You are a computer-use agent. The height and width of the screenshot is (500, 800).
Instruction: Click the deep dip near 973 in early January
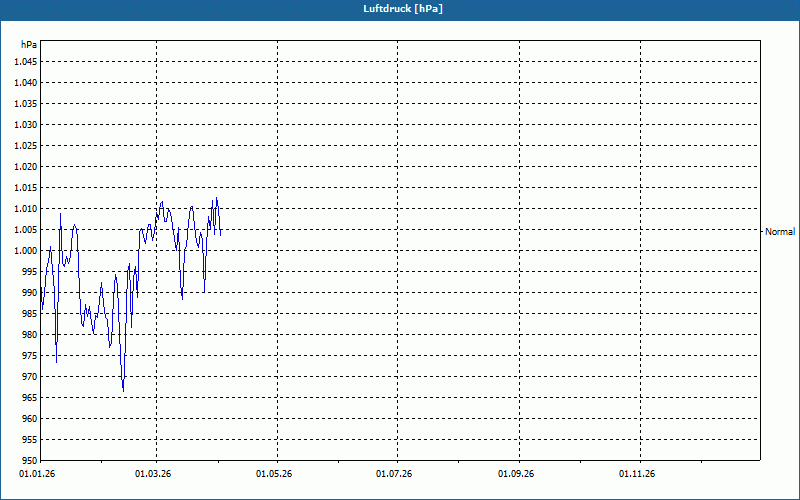pyautogui.click(x=56, y=362)
